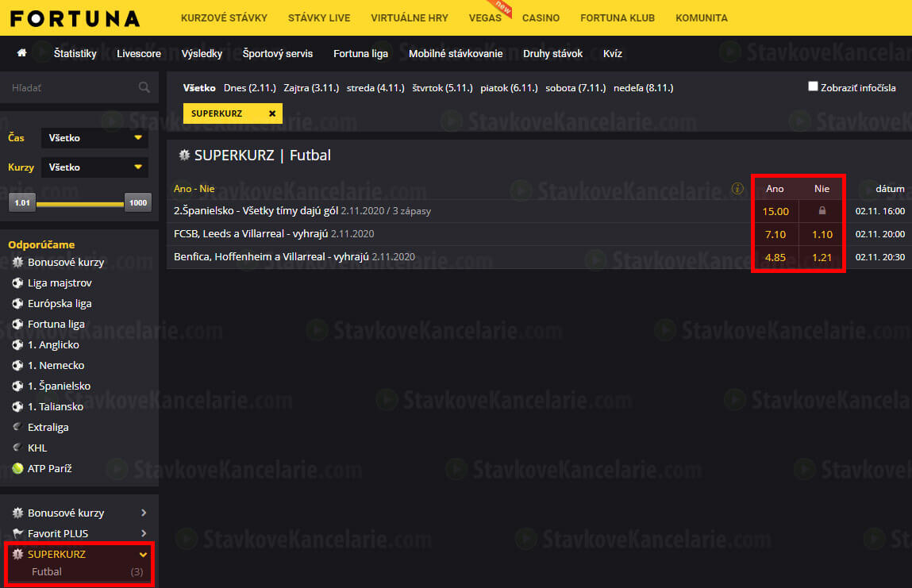Viewport: 912px width, 588px height.
Task: Open the KURZOVÉ STÁVKY menu
Action: click(x=224, y=18)
